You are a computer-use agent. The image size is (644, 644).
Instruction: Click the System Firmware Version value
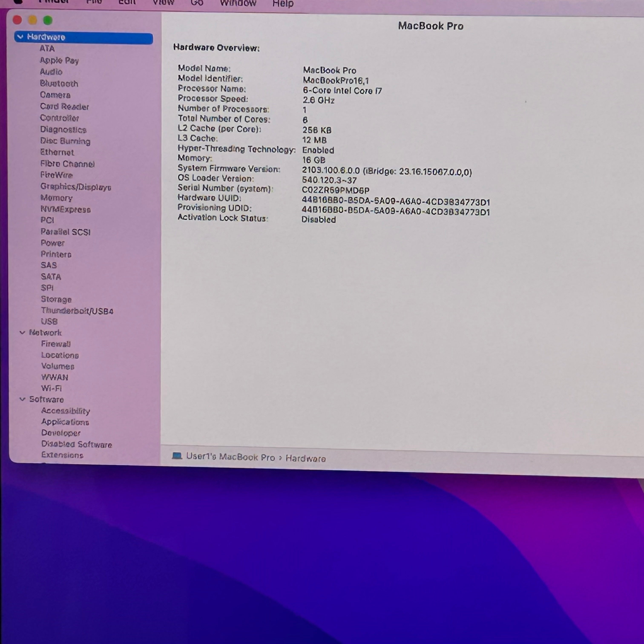387,171
